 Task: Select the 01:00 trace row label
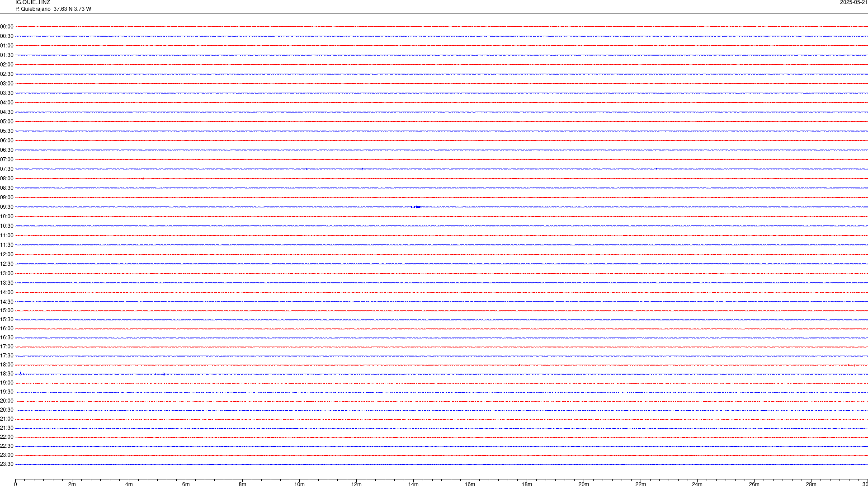tap(7, 46)
